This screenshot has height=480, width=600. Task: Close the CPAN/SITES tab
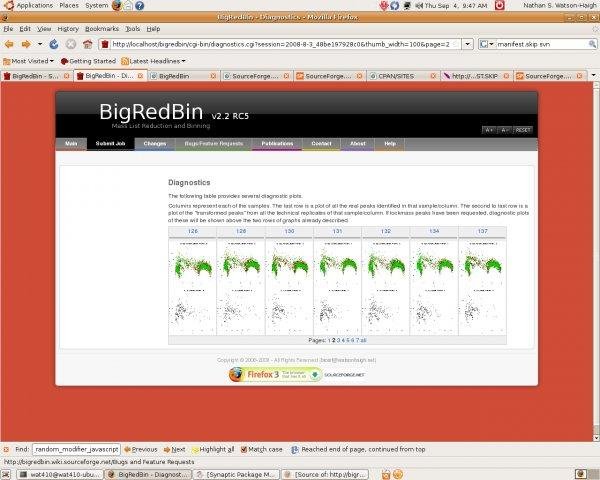click(x=434, y=76)
